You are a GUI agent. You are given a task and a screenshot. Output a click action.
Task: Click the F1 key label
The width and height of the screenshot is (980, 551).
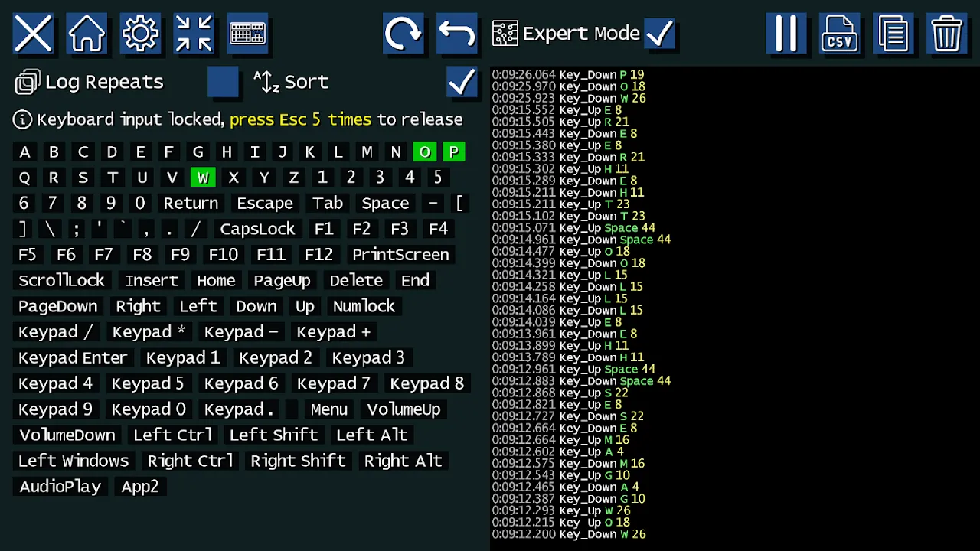(324, 229)
